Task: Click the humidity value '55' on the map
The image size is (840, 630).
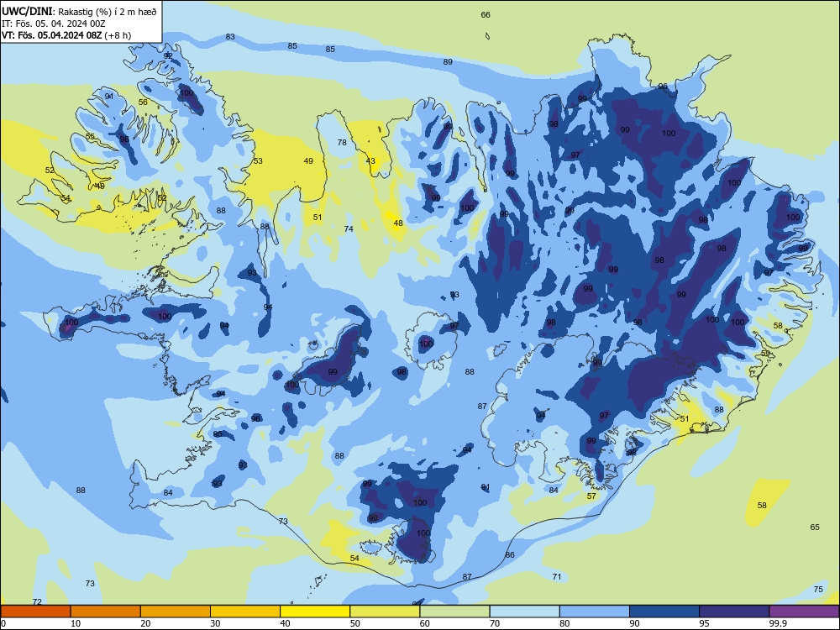Action: tap(90, 137)
